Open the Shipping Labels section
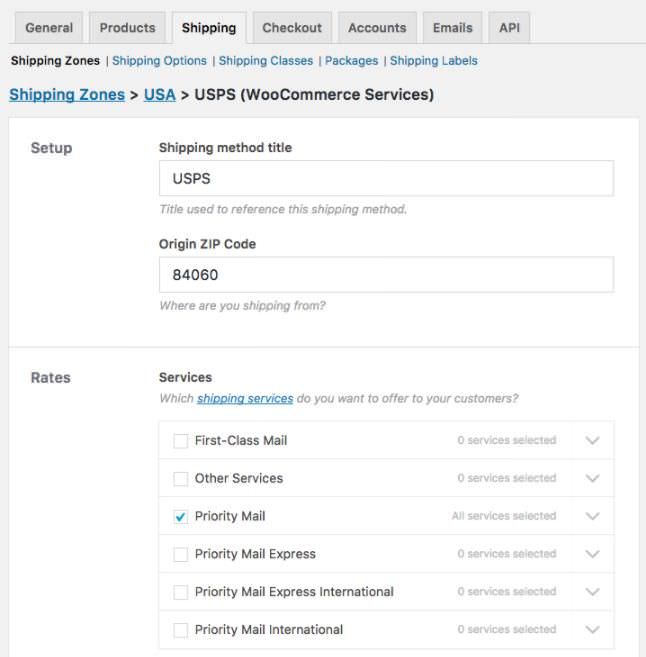The height and width of the screenshot is (657, 646). click(x=434, y=61)
